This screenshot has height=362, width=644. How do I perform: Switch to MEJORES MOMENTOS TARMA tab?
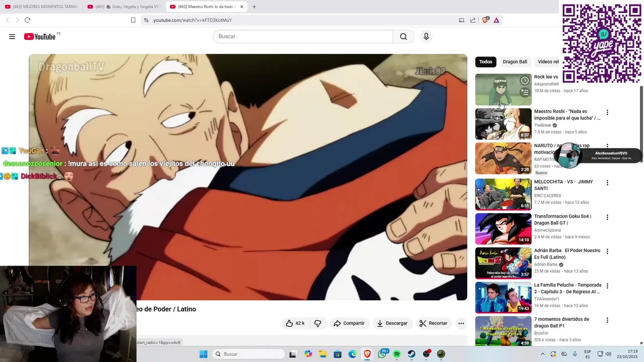[41, 7]
